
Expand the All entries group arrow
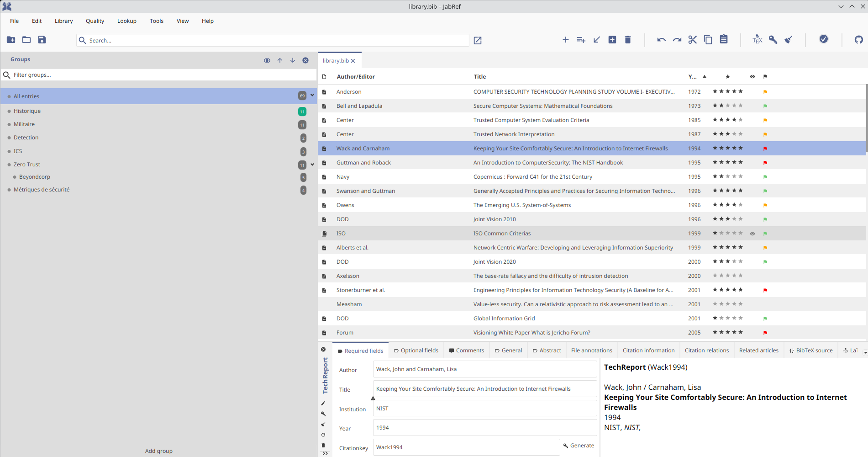(312, 96)
